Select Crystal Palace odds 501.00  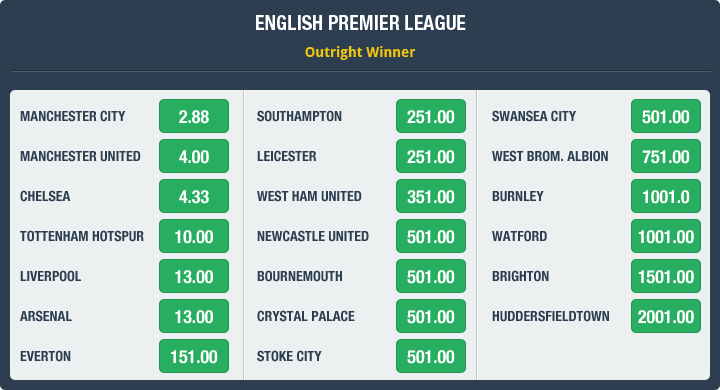click(431, 316)
